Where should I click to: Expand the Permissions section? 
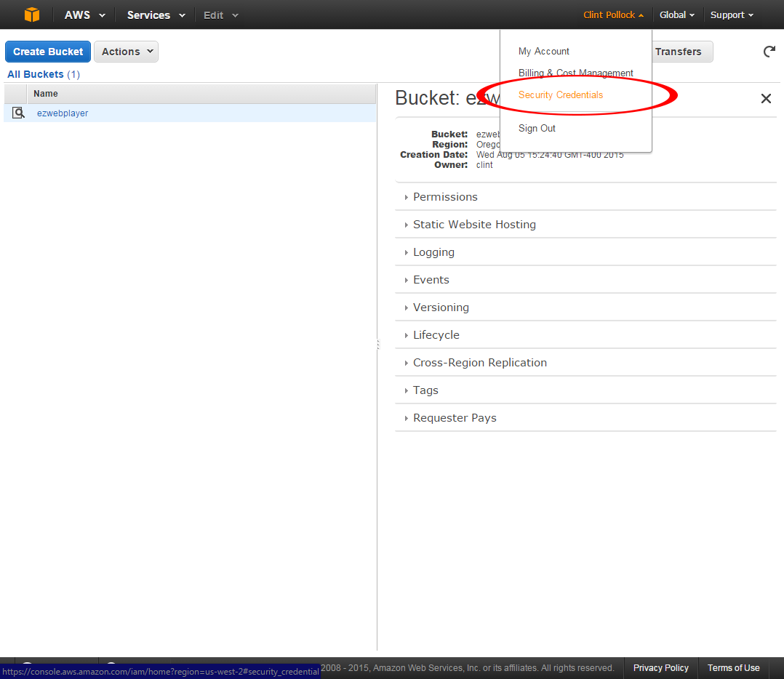point(445,197)
